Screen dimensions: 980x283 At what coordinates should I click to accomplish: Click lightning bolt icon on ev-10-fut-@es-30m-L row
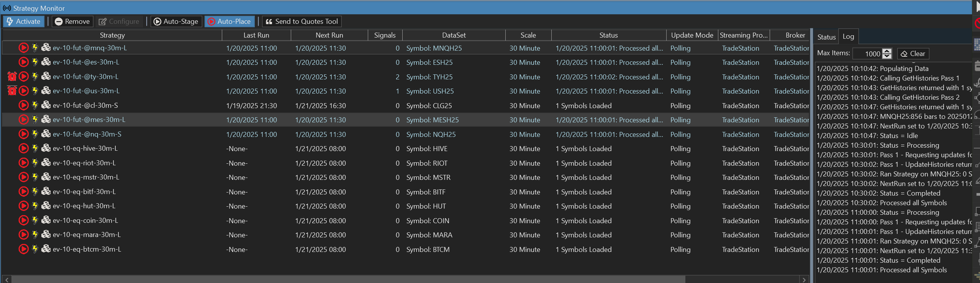35,62
